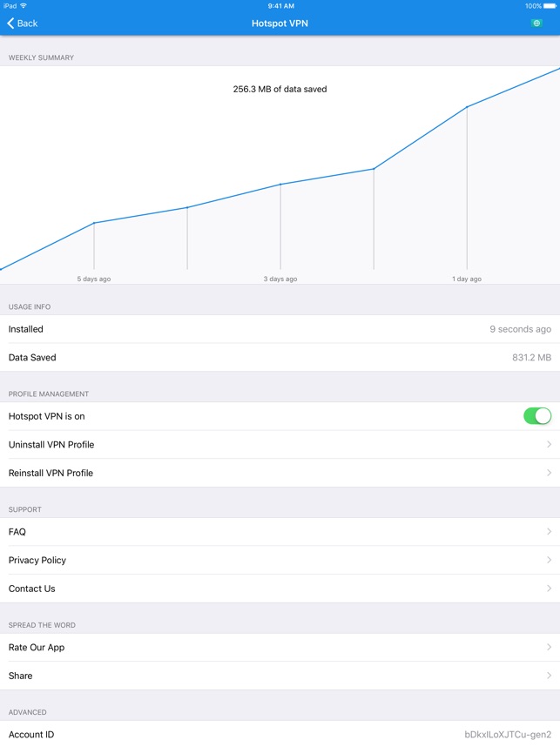Tap the Account ID label
Viewport: 560px width, 747px height.
[x=31, y=734]
